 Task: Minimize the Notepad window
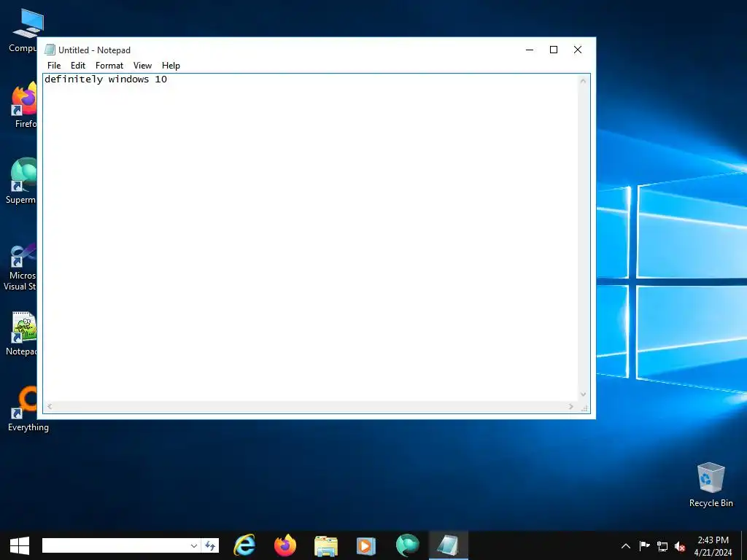[530, 50]
